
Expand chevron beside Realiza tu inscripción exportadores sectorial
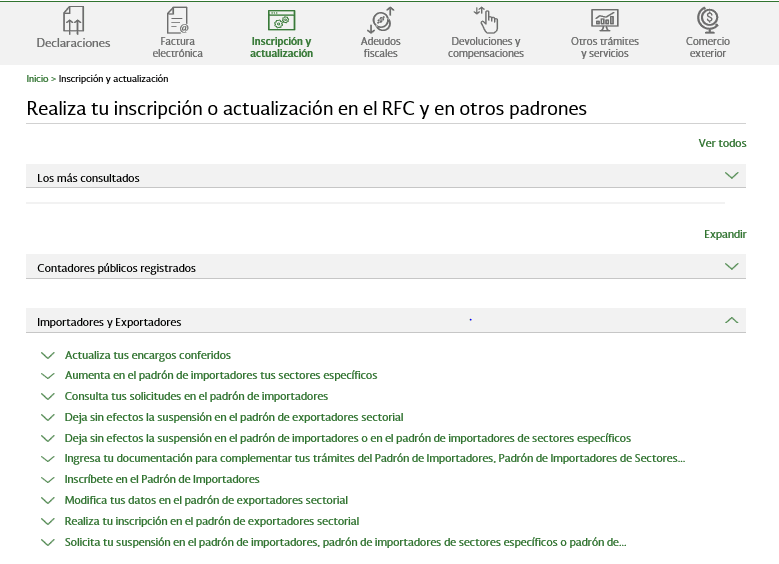coord(48,521)
